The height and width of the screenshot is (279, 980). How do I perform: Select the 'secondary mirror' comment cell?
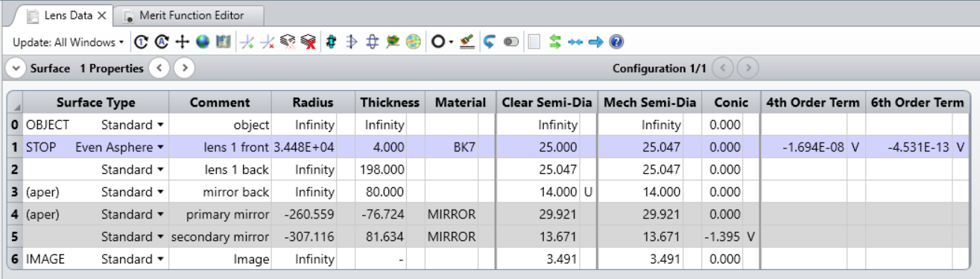pos(220,236)
